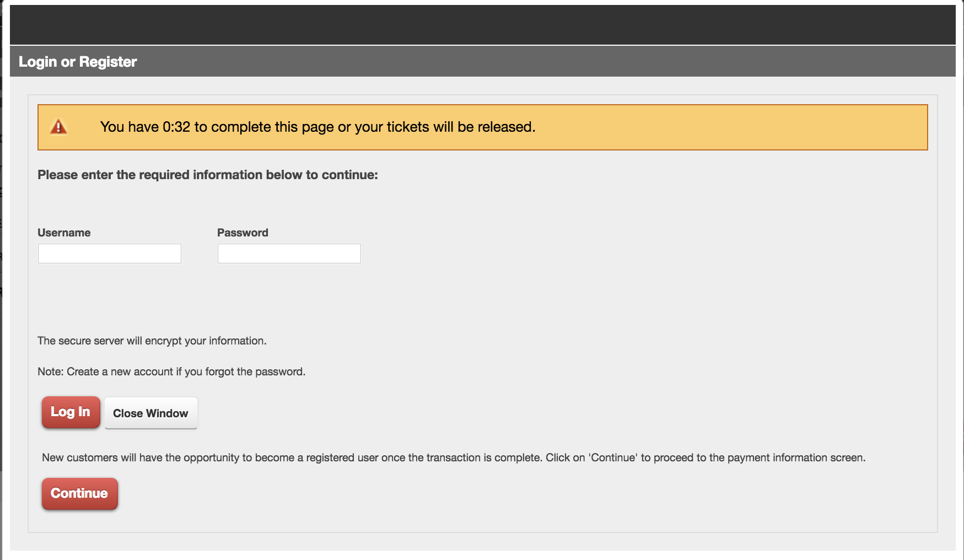This screenshot has height=560, width=964.
Task: Click the New customers information paragraph
Action: point(454,457)
